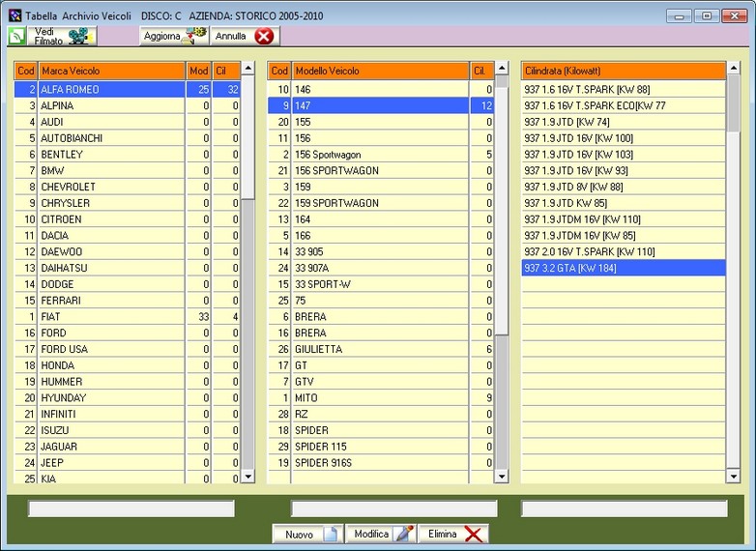Select the FORD USA brand row

coord(128,349)
